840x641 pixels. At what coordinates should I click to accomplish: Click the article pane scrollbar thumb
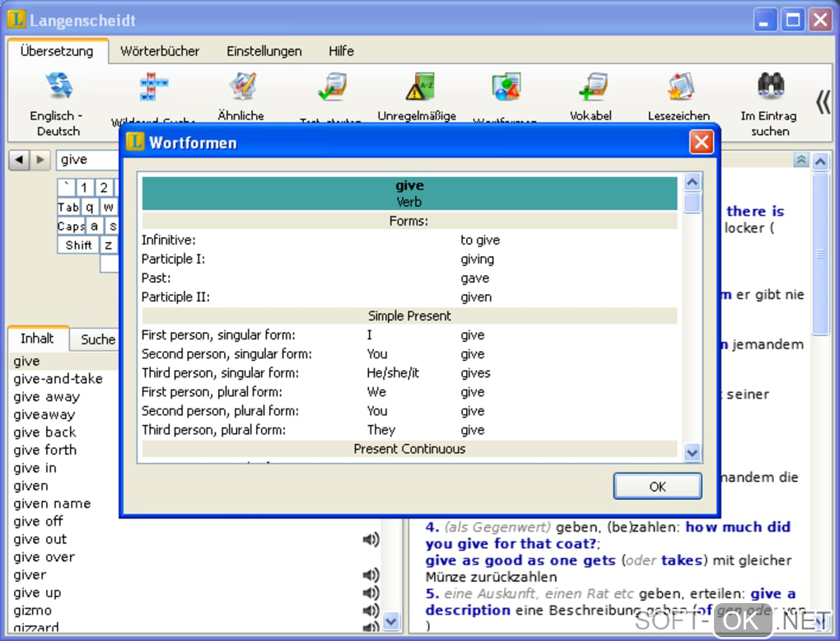(820, 254)
